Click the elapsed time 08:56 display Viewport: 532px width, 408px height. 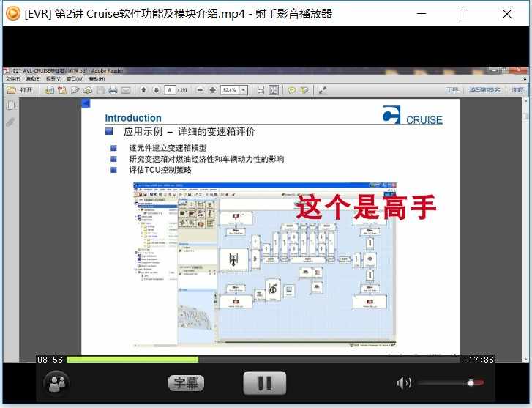click(50, 360)
